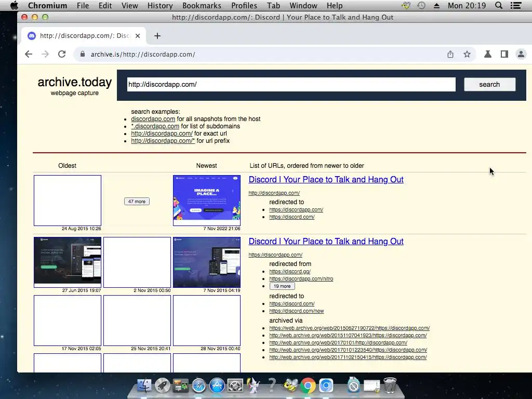Open web.archive.org 20150627190722 link
The width and height of the screenshot is (532, 399).
click(x=350, y=328)
